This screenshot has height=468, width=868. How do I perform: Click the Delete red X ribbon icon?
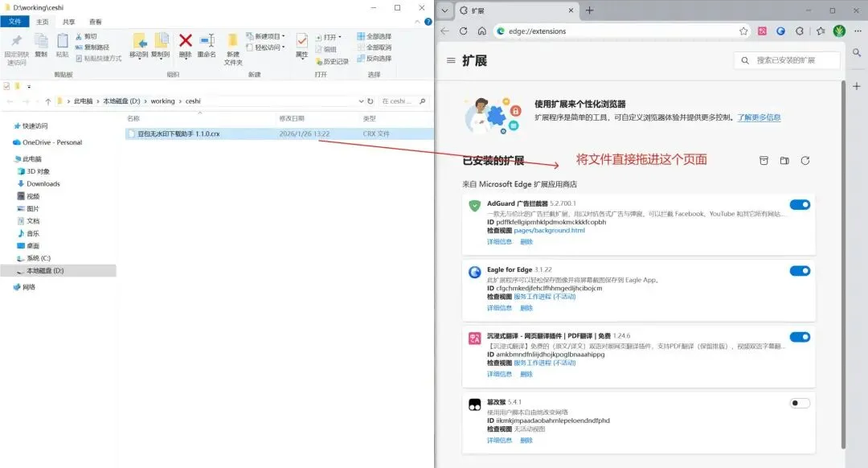186,41
